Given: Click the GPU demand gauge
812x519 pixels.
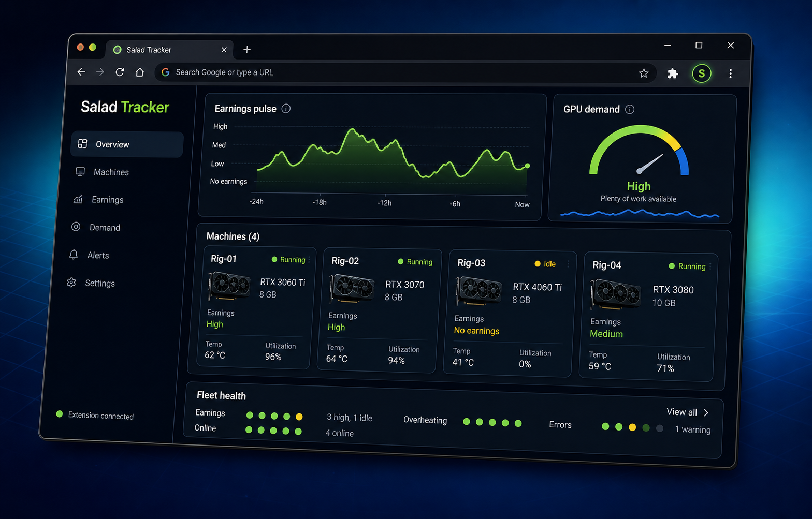Looking at the screenshot, I should coord(640,151).
